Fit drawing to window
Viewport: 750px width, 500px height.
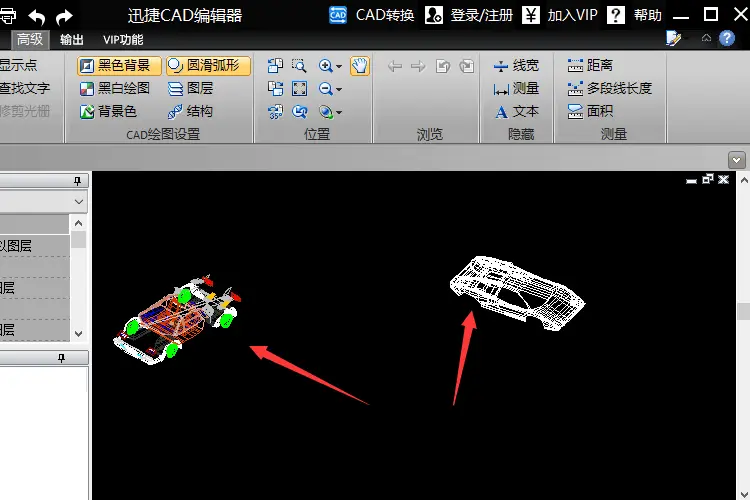(x=299, y=89)
